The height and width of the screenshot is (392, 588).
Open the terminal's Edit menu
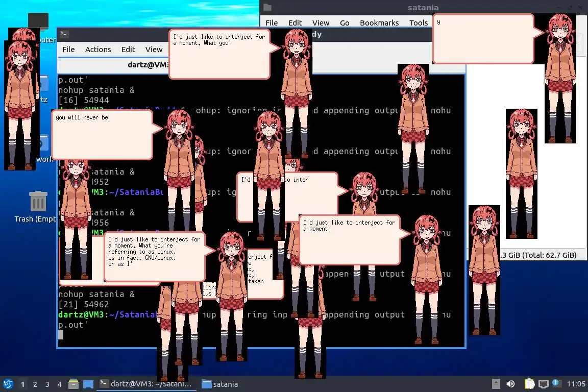pyautogui.click(x=128, y=50)
